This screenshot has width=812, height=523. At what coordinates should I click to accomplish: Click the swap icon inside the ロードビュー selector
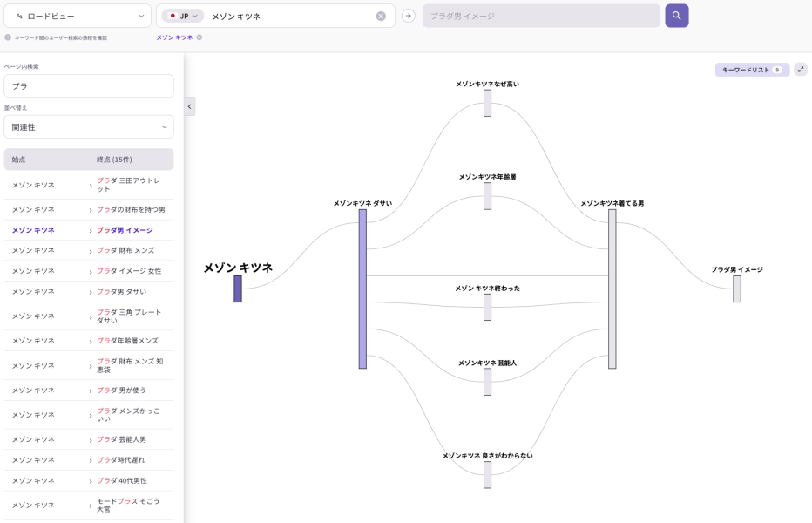(20, 16)
